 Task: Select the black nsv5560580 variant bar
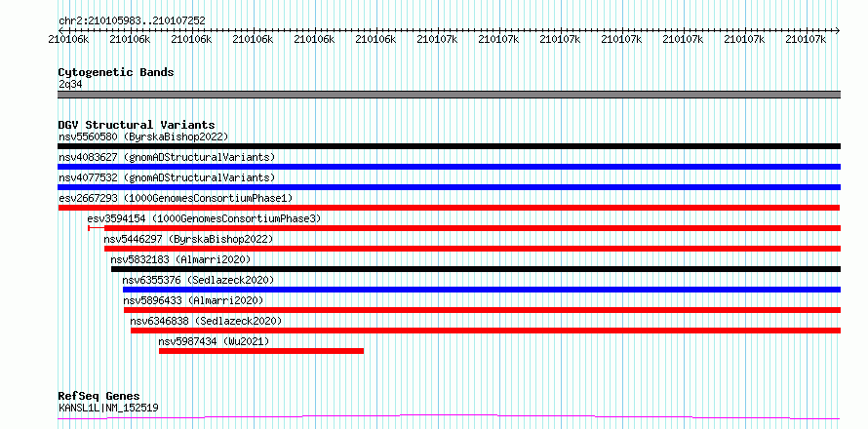click(449, 146)
